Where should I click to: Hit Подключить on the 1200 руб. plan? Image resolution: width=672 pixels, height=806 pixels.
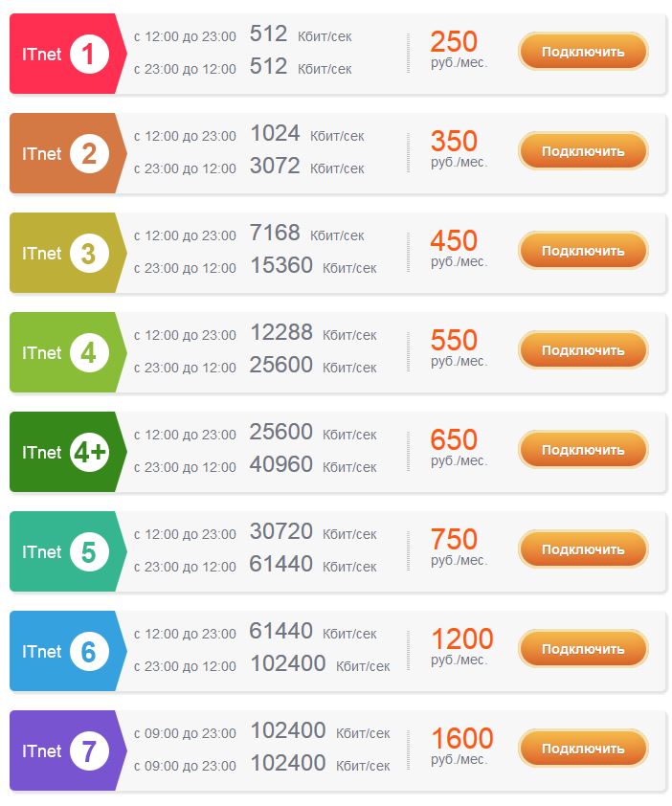click(583, 649)
